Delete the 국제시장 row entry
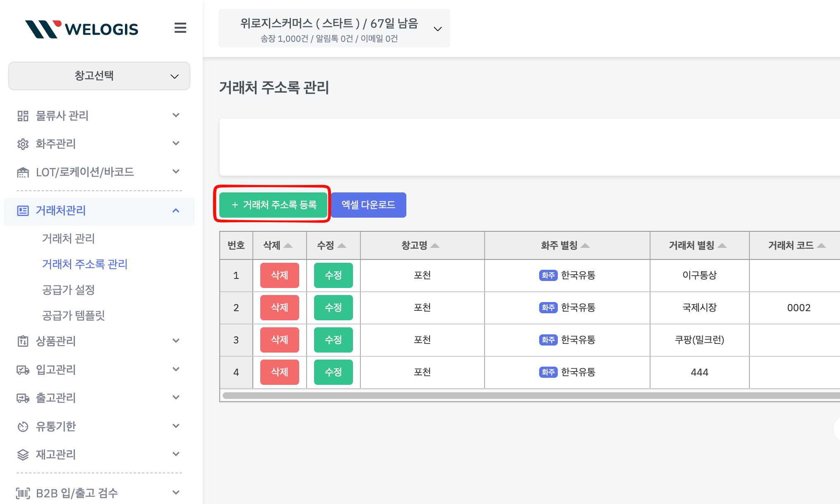Image resolution: width=840 pixels, height=504 pixels. coord(279,307)
